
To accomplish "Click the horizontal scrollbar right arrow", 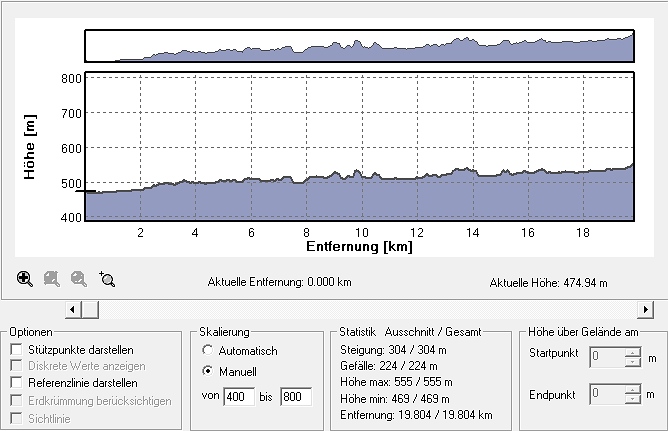I will [x=645, y=310].
